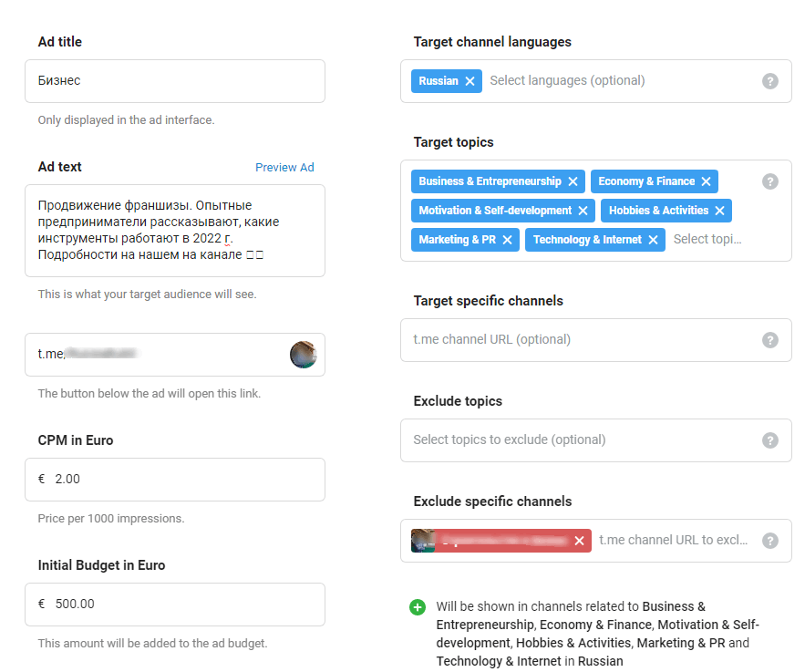Show help for Target specific channels
The height and width of the screenshot is (672, 805).
[770, 340]
